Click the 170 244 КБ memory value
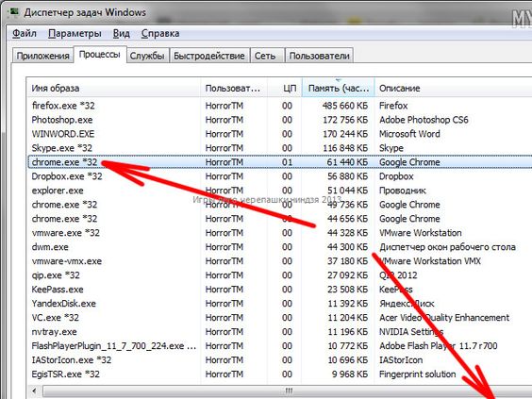This screenshot has width=532, height=399. [x=345, y=134]
